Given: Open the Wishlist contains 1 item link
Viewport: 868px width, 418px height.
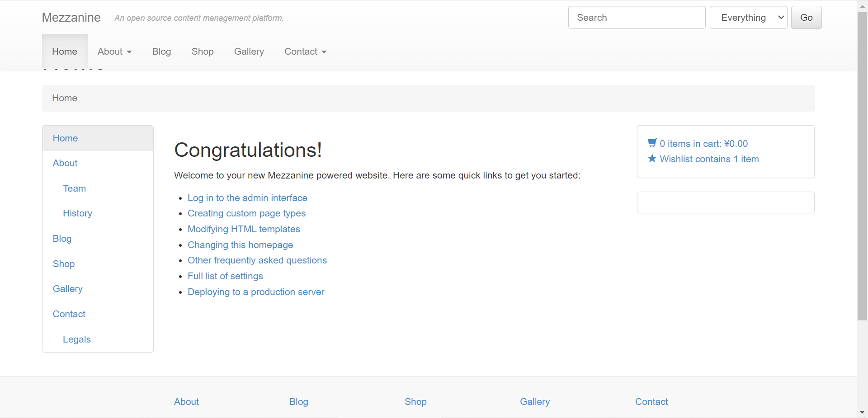Looking at the screenshot, I should coord(709,159).
